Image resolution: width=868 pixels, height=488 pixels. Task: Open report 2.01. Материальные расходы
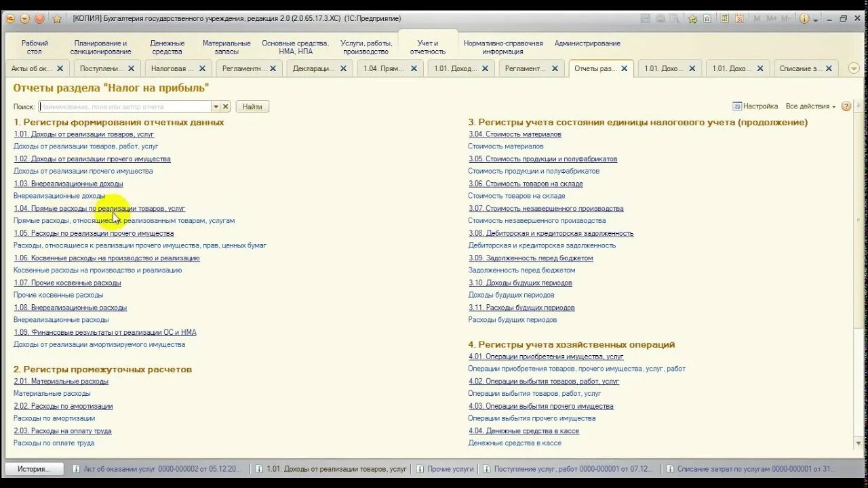click(61, 382)
